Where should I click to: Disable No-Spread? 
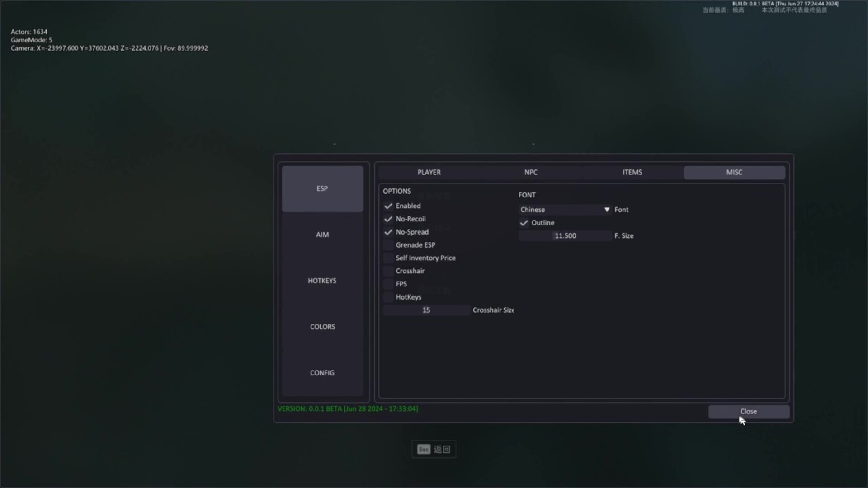tap(388, 232)
